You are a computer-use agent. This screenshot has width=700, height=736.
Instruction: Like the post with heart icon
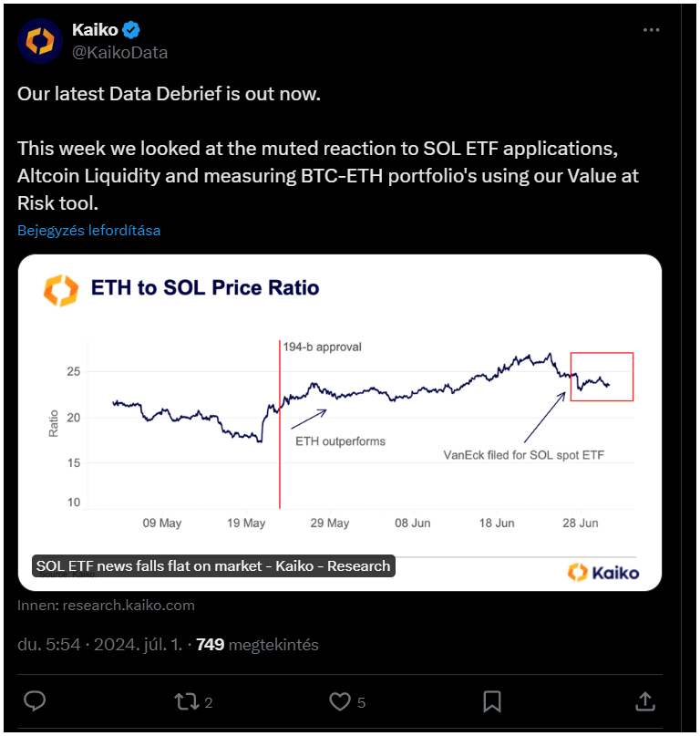tap(340, 701)
